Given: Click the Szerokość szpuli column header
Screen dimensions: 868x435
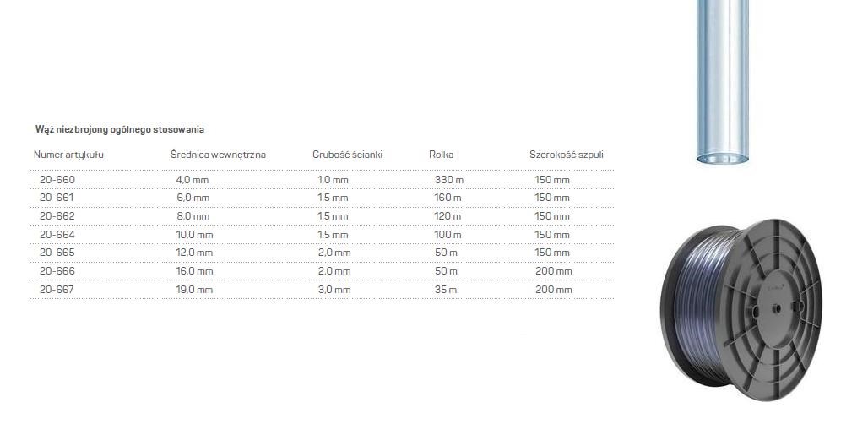Looking at the screenshot, I should (566, 155).
